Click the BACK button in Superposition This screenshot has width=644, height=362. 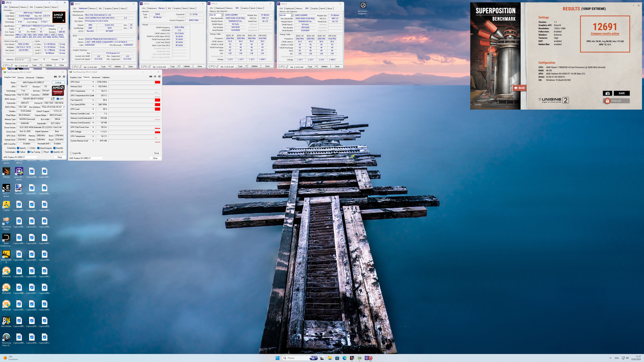coord(520,88)
